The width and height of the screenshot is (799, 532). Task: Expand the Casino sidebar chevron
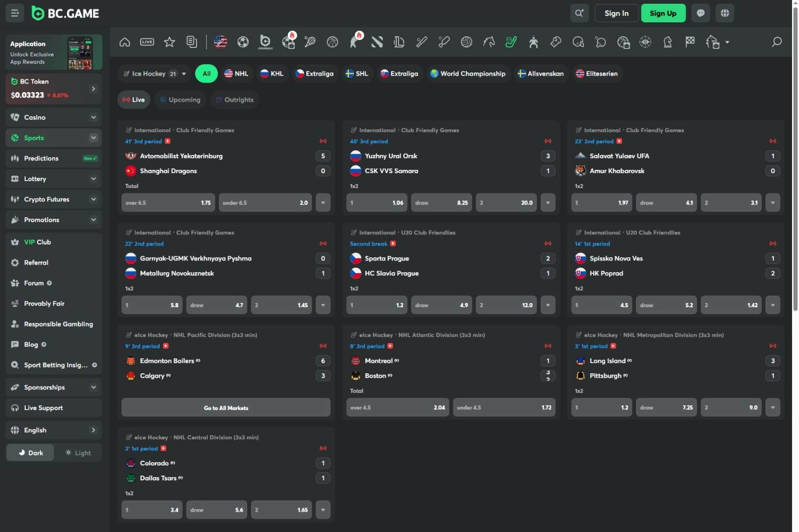click(93, 117)
